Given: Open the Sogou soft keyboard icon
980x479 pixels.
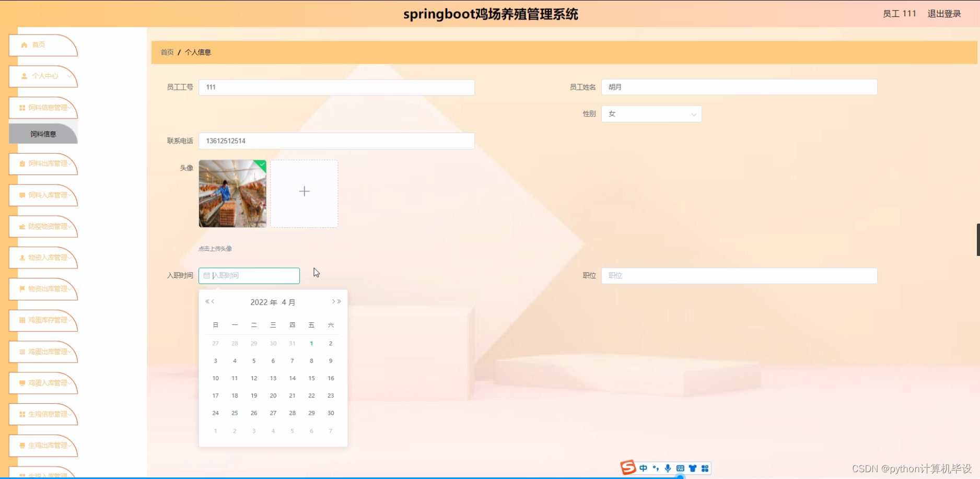Looking at the screenshot, I should pyautogui.click(x=680, y=468).
